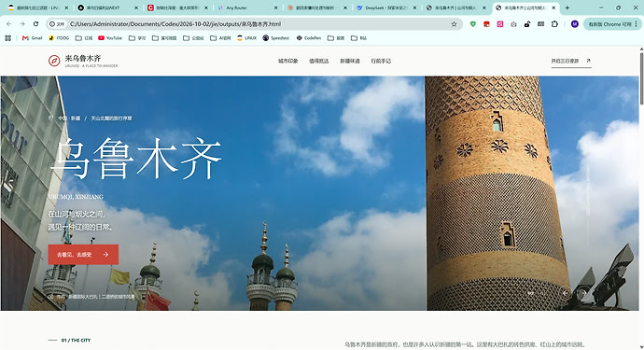Go back with the browser back arrow
644x350 pixels.
coord(9,24)
